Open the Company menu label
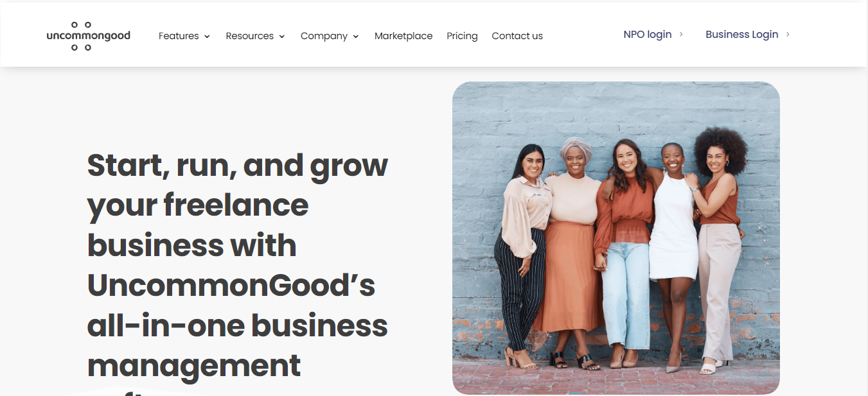This screenshot has width=868, height=396. point(324,36)
